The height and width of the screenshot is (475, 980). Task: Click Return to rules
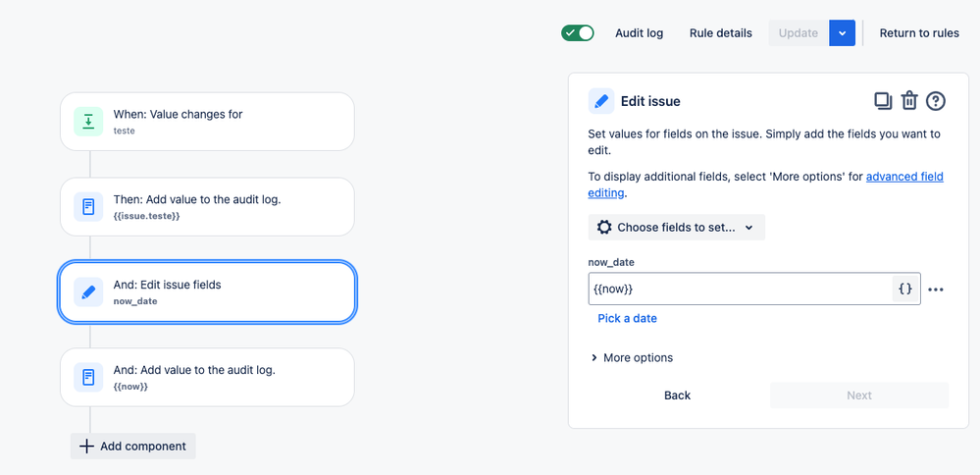(x=919, y=33)
